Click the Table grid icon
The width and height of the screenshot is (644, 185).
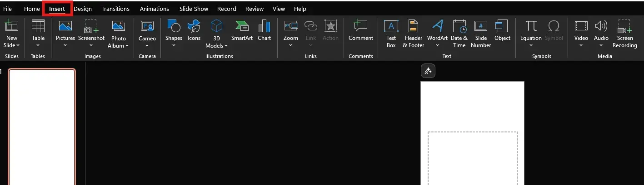[x=38, y=26]
